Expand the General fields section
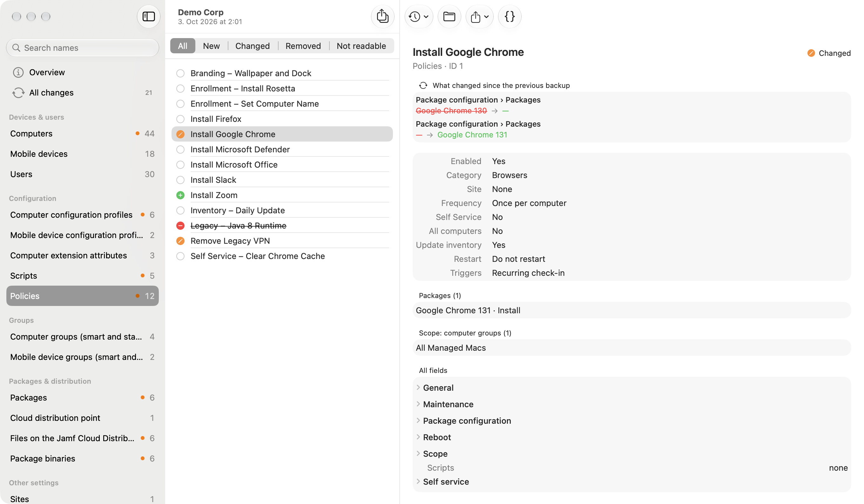Image resolution: width=864 pixels, height=504 pixels. click(418, 388)
